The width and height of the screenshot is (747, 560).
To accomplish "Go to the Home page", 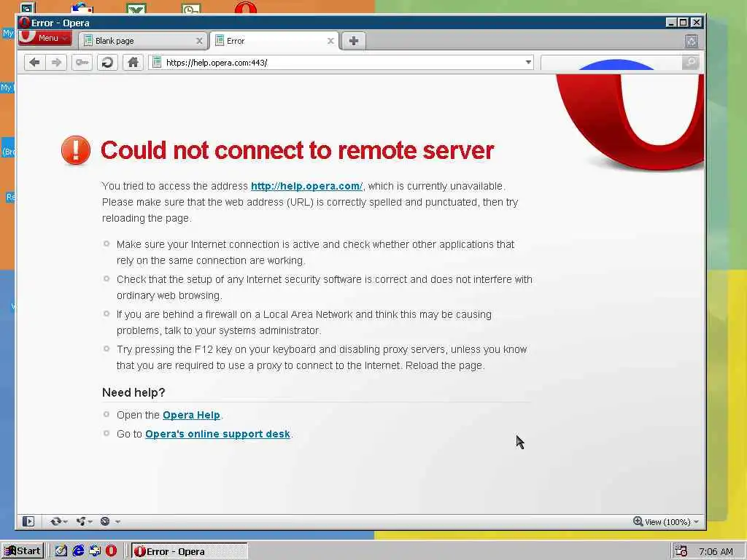I will [133, 63].
